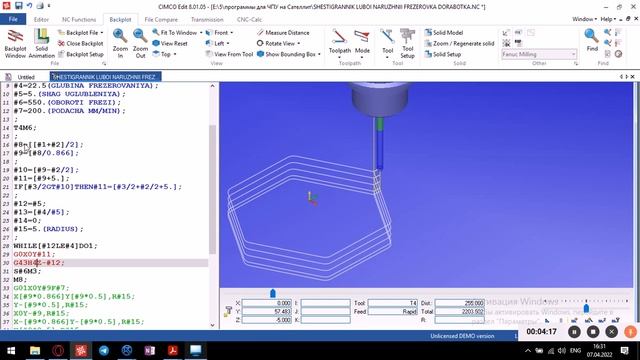640x360 pixels.
Task: Open Solid Setup
Action: pos(443,54)
